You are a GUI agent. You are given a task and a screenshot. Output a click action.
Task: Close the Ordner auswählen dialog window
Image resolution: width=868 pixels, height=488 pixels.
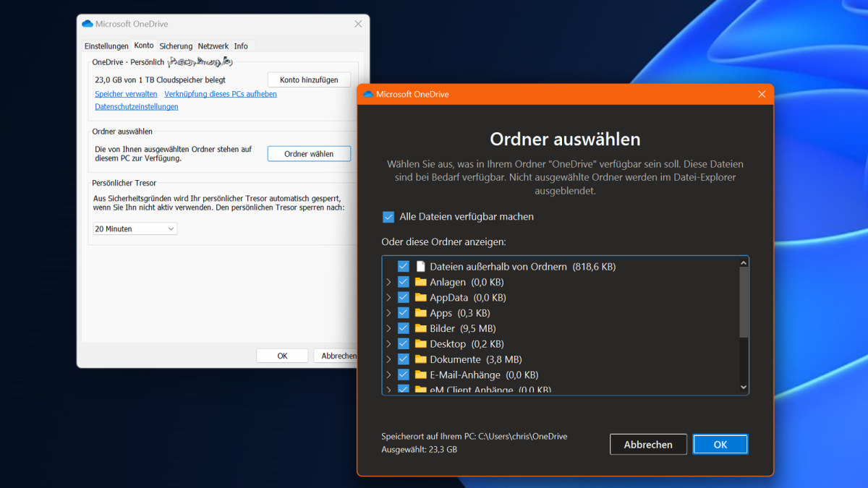click(x=762, y=94)
